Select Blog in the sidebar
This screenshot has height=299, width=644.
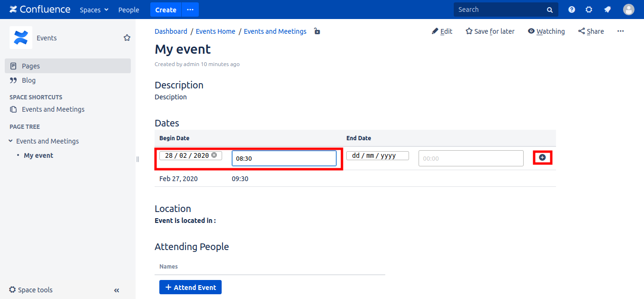coord(29,80)
